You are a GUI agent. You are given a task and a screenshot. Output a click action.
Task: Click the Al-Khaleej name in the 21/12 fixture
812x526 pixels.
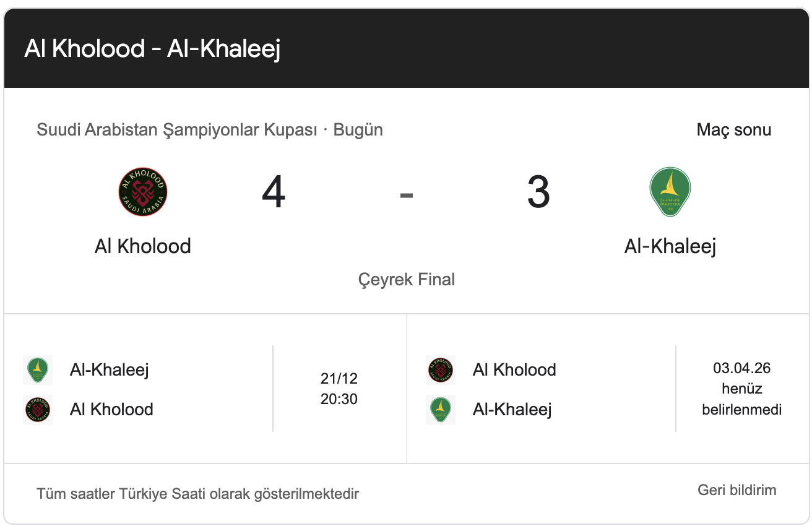[110, 370]
